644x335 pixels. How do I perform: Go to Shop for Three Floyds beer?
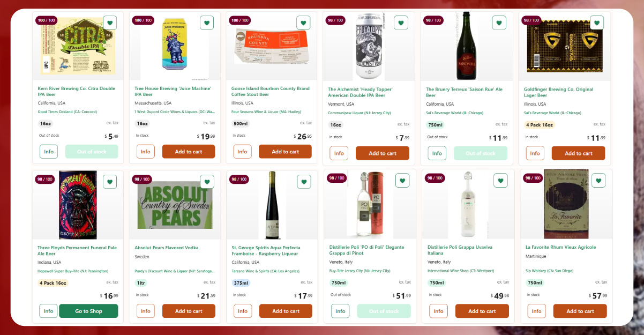coord(88,311)
